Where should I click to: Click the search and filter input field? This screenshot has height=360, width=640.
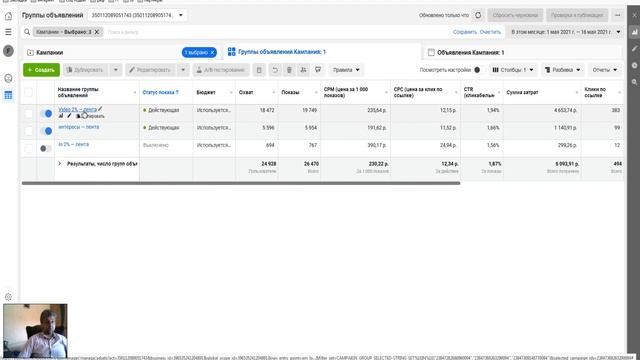tap(278, 32)
